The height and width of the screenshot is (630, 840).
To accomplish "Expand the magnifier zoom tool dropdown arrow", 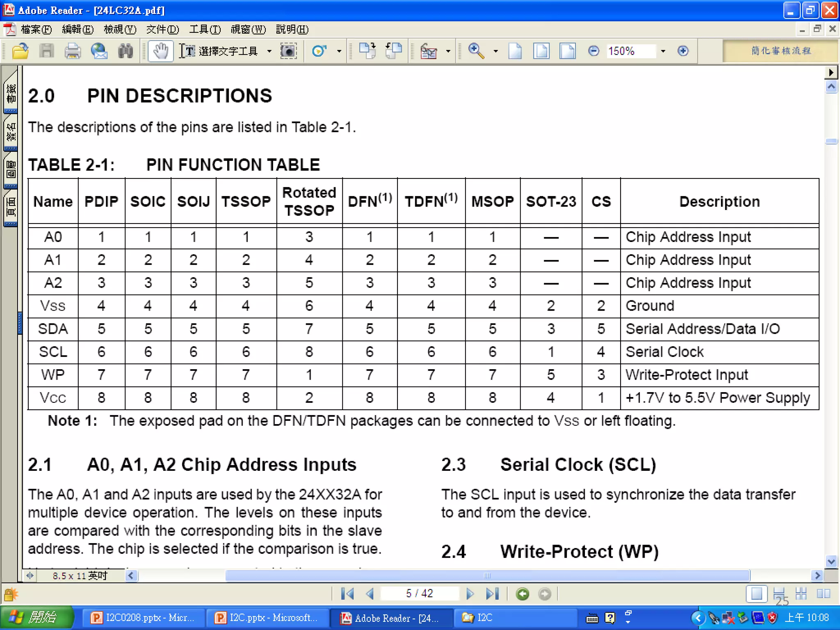I will (495, 51).
